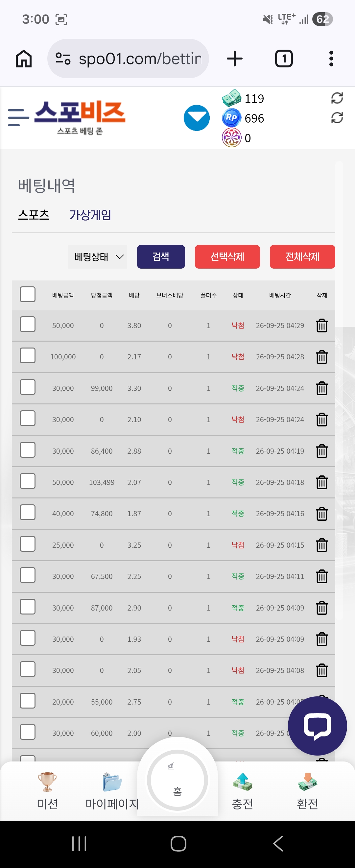Open the live chat bubble
This screenshot has width=355, height=868.
tap(317, 725)
